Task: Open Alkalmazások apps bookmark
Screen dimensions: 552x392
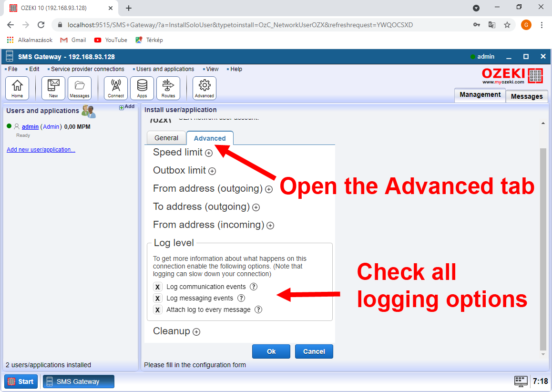Action: pos(30,40)
